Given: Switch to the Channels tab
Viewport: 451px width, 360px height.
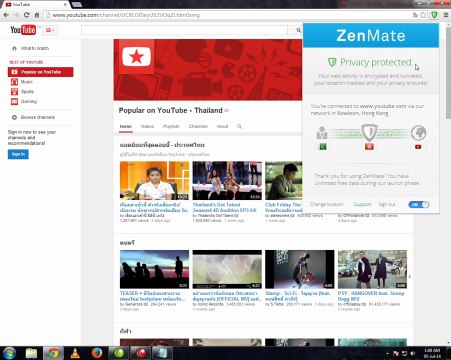Looking at the screenshot, I should point(198,126).
